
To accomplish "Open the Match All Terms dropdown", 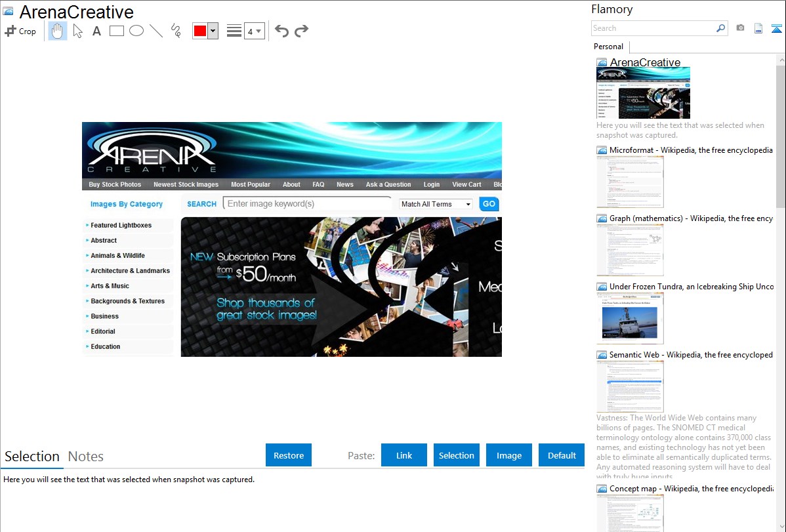I will 436,204.
